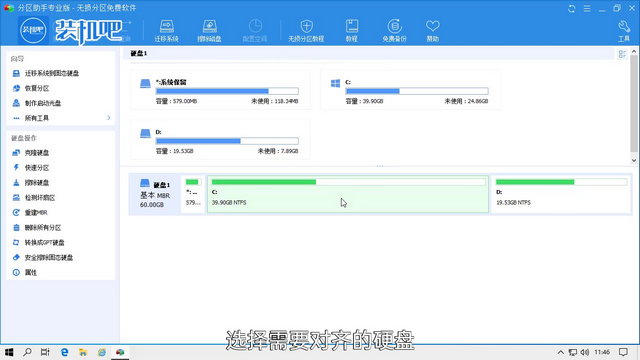Click the volume icon in system tray
Viewport: 640px width, 360px height.
(x=585, y=352)
